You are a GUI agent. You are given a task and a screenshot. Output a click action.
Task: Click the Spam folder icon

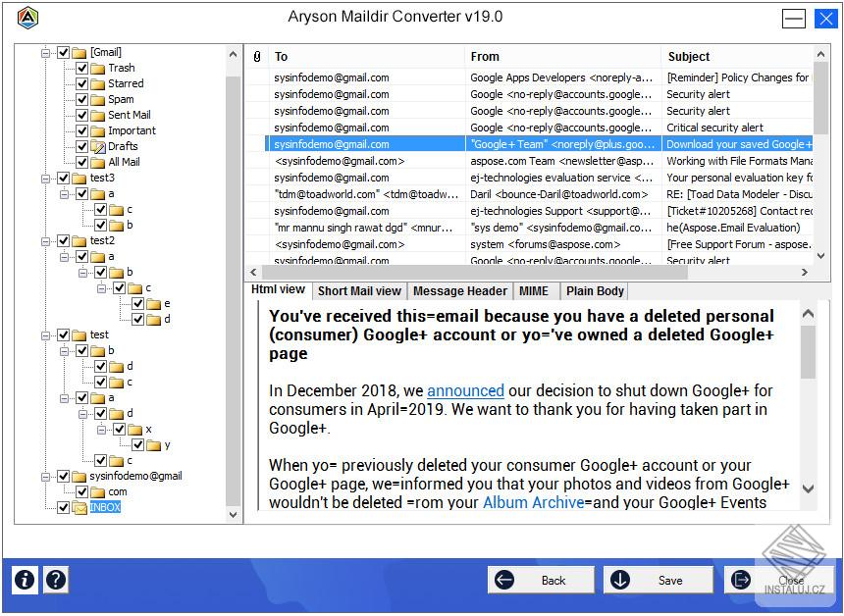[98, 99]
